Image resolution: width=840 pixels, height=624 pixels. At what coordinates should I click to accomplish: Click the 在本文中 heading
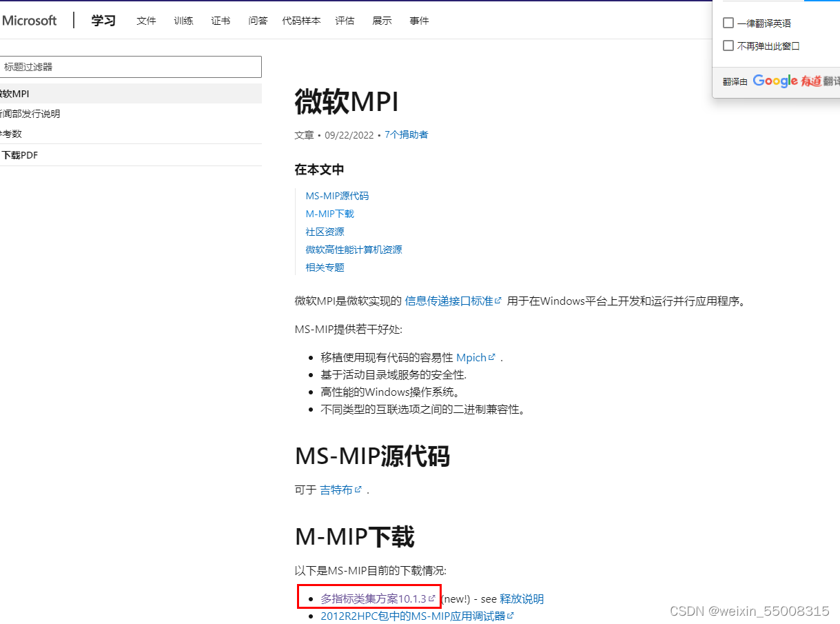click(319, 170)
